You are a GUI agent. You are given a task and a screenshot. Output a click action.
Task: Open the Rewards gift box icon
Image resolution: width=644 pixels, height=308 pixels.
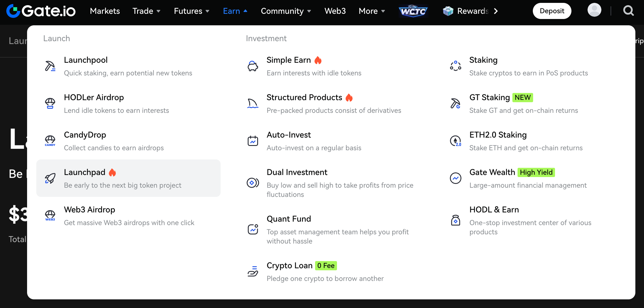[x=448, y=11]
